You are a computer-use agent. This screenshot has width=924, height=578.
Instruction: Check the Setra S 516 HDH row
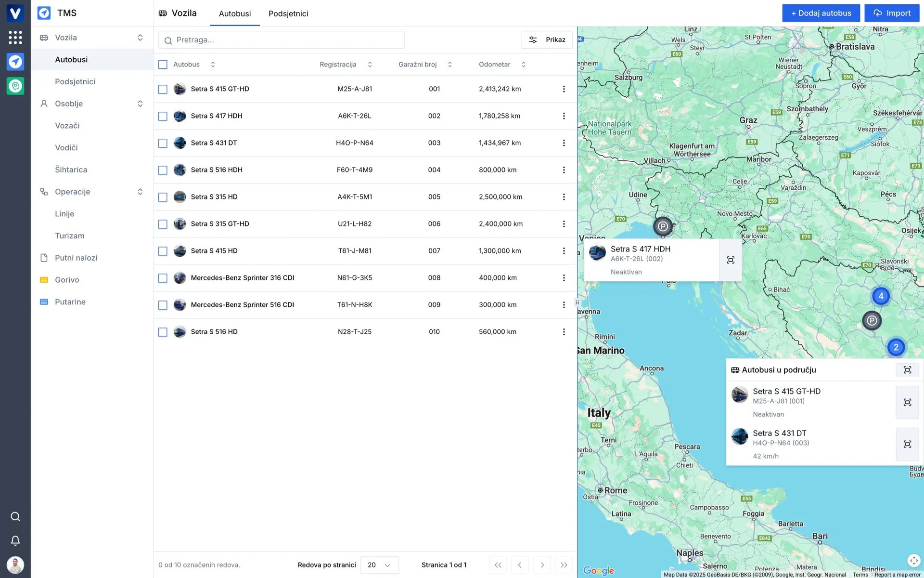click(163, 170)
